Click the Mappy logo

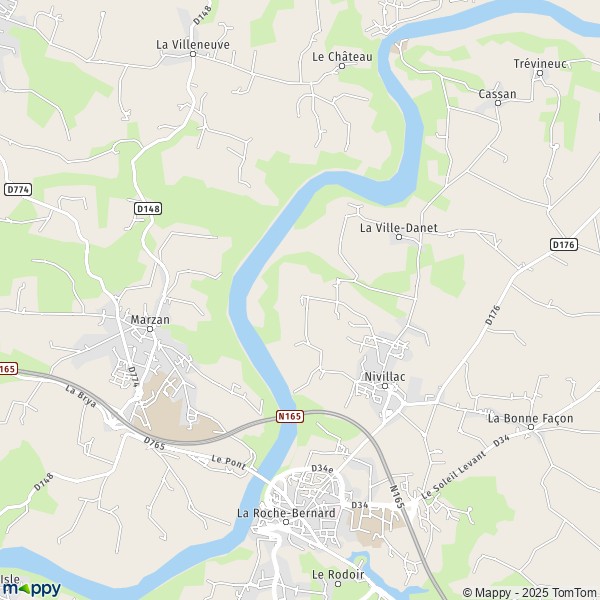[x=31, y=589]
